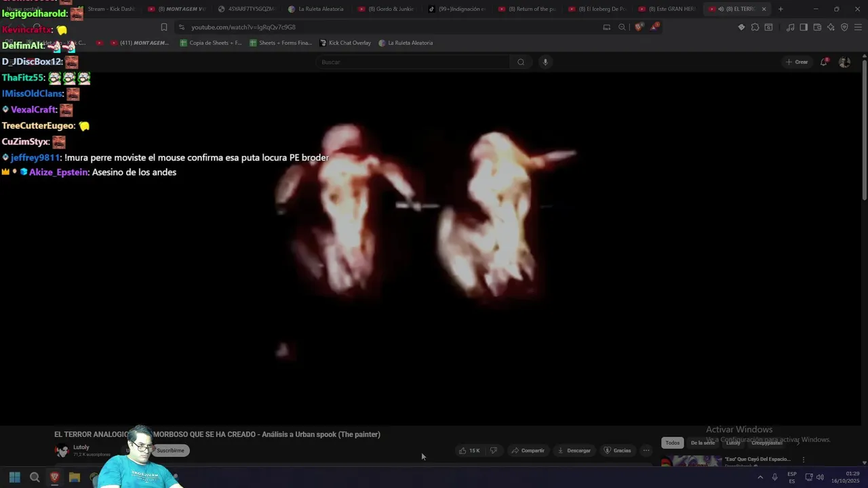868x488 pixels.
Task: Close the active EL TERROR tab
Action: (764, 9)
